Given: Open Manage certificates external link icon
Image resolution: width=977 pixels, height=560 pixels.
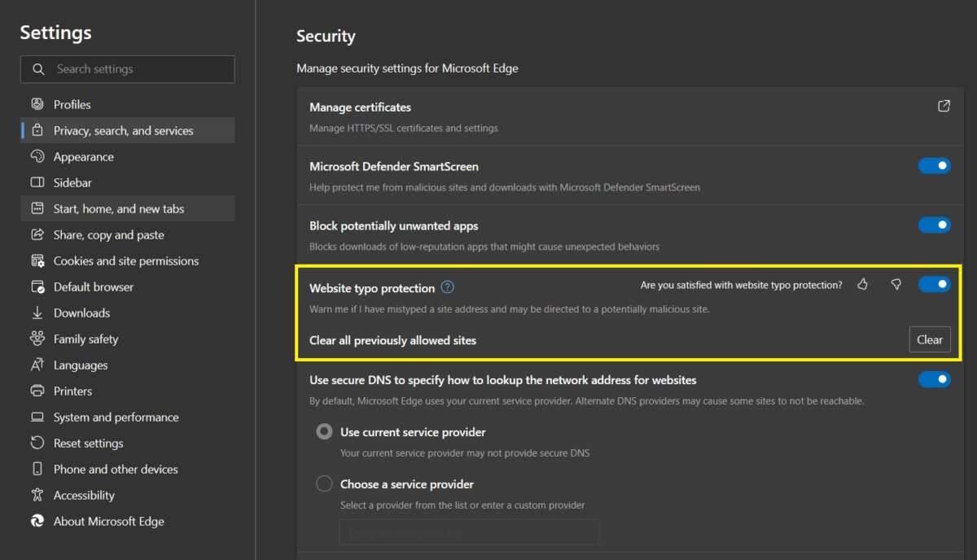Looking at the screenshot, I should click(x=944, y=106).
